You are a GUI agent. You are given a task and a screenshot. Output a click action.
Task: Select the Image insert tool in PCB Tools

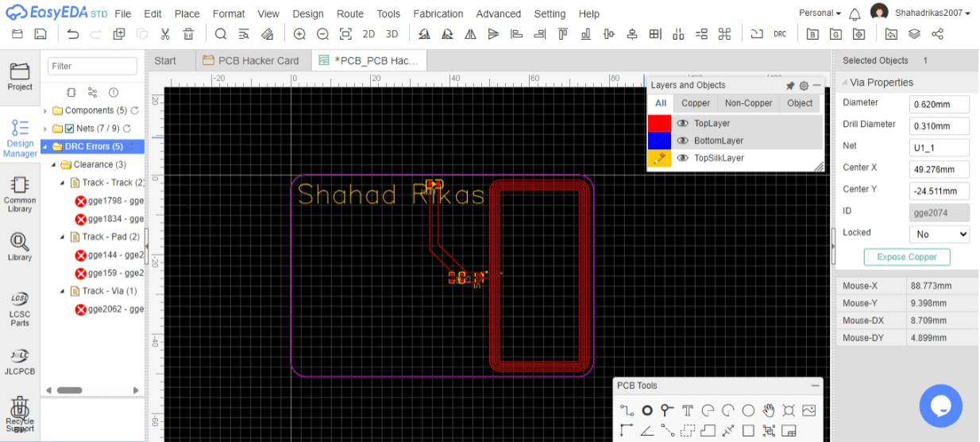pyautogui.click(x=808, y=410)
